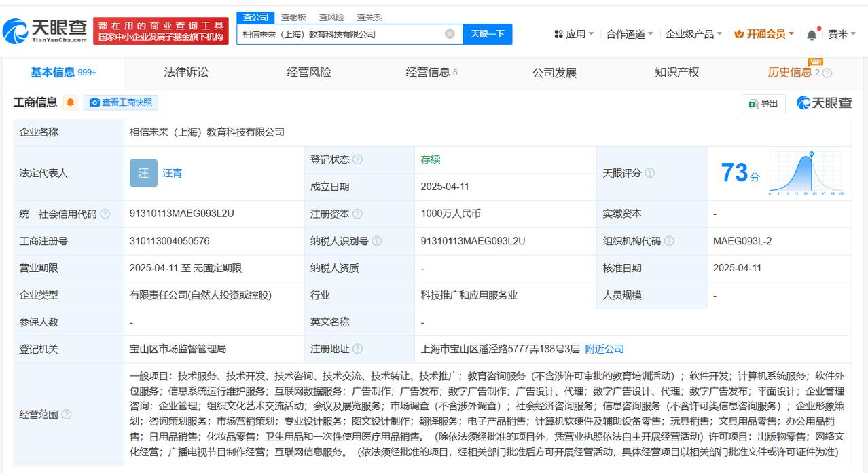Click help icon beside 统一社会信用代码
This screenshot has height=473, width=868.
[x=105, y=214]
